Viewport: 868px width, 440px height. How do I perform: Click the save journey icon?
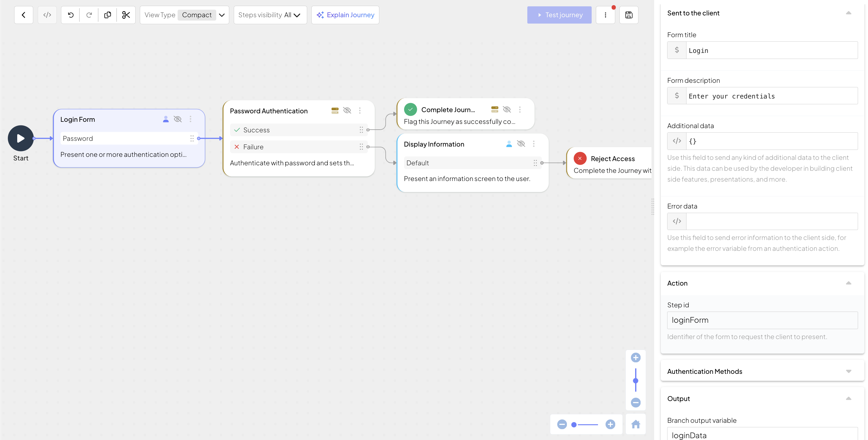pyautogui.click(x=628, y=15)
